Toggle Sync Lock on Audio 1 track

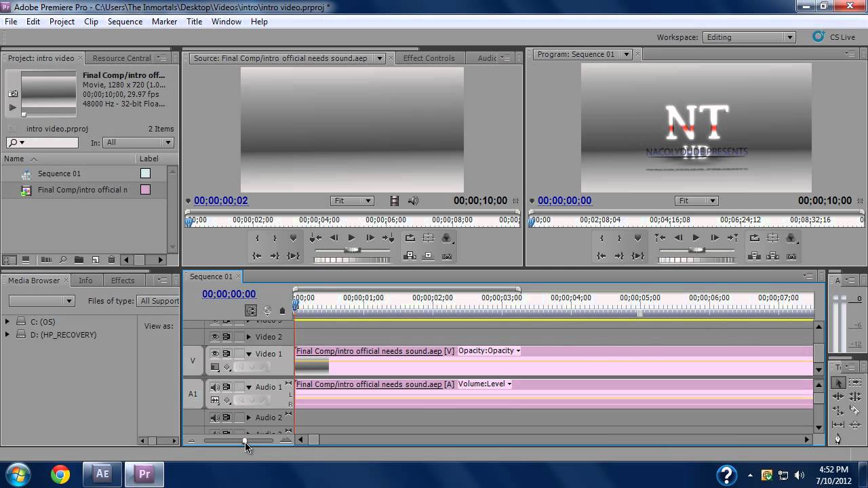point(226,387)
